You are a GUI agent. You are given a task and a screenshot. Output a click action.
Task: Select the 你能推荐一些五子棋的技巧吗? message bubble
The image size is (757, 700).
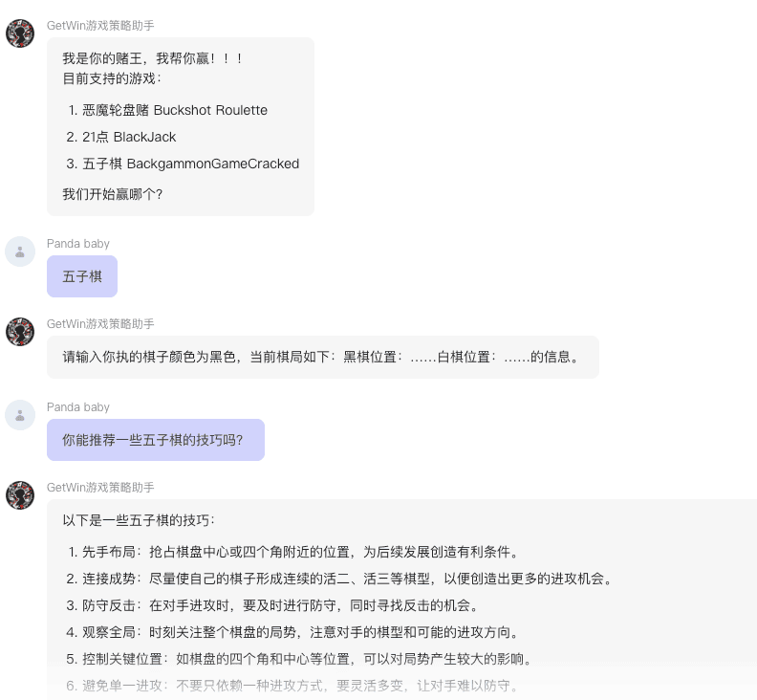pos(155,440)
